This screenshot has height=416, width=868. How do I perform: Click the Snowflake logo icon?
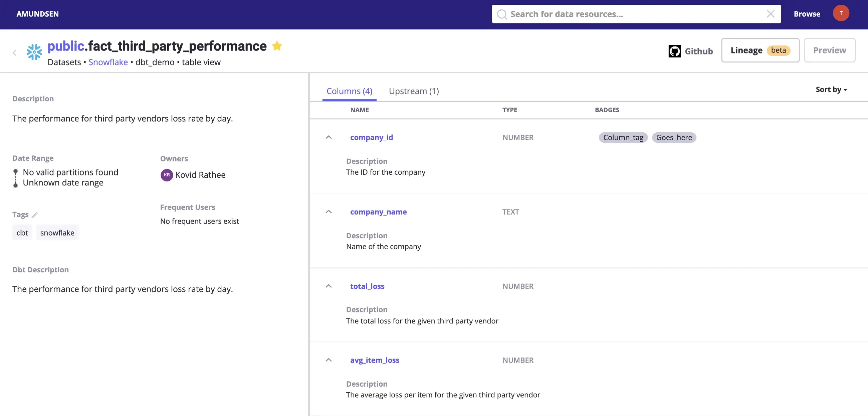pyautogui.click(x=34, y=52)
